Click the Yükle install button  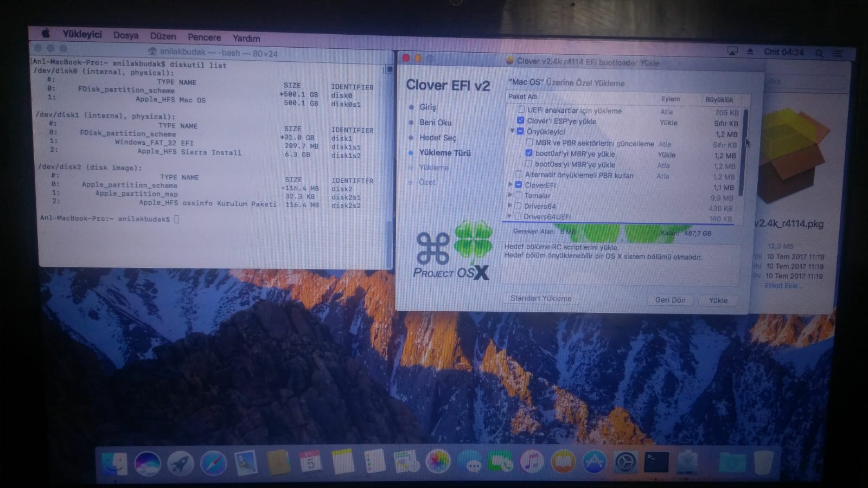point(718,300)
